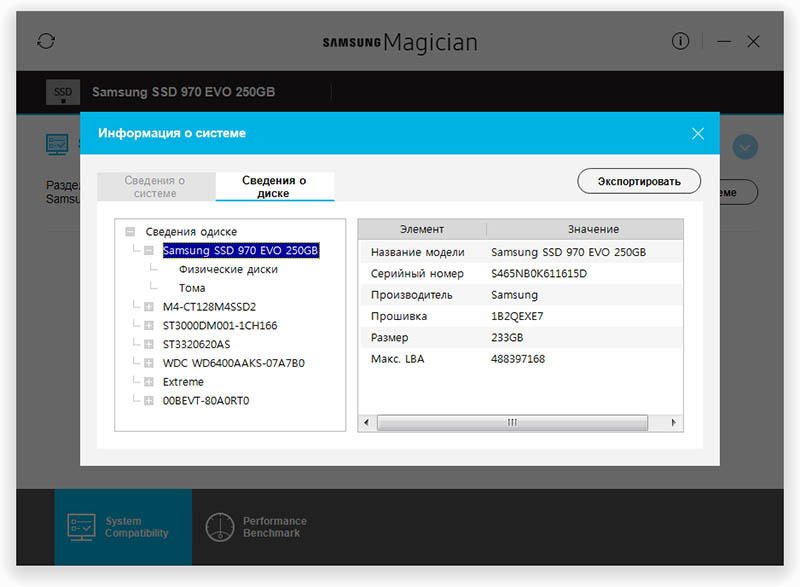800x587 pixels.
Task: Select the Тома tree item
Action: pyautogui.click(x=192, y=288)
